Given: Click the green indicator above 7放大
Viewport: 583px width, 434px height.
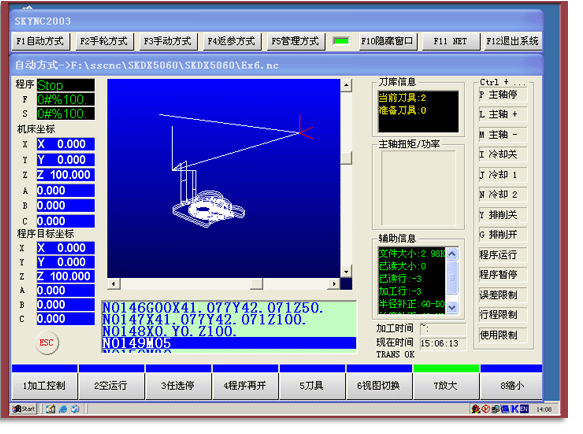Looking at the screenshot, I should (x=446, y=368).
